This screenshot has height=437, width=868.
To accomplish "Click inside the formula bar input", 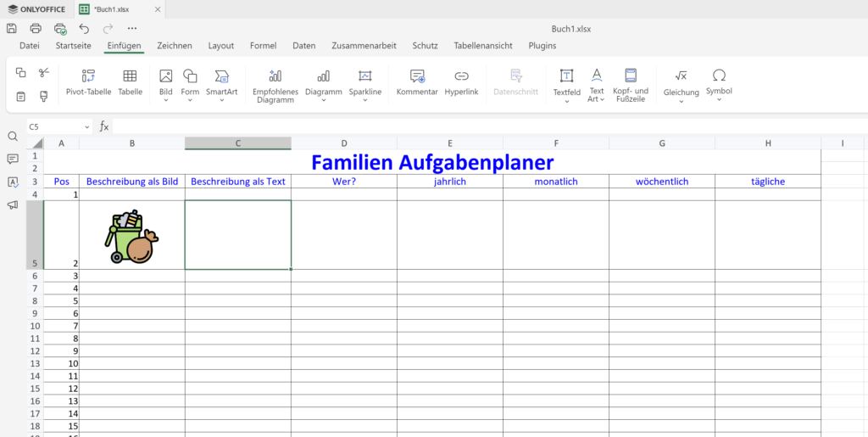I will pyautogui.click(x=489, y=126).
